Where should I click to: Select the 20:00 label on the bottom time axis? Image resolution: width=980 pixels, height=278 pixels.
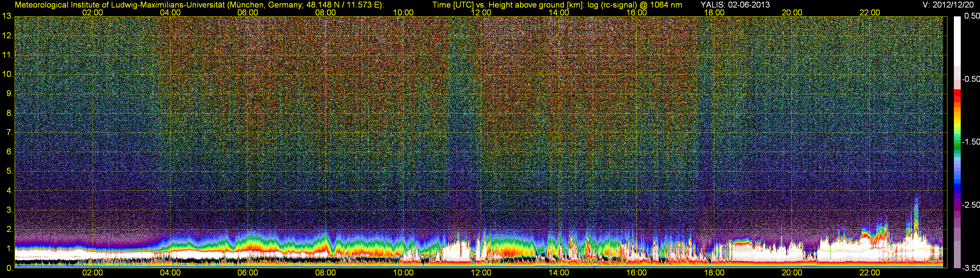[792, 273]
